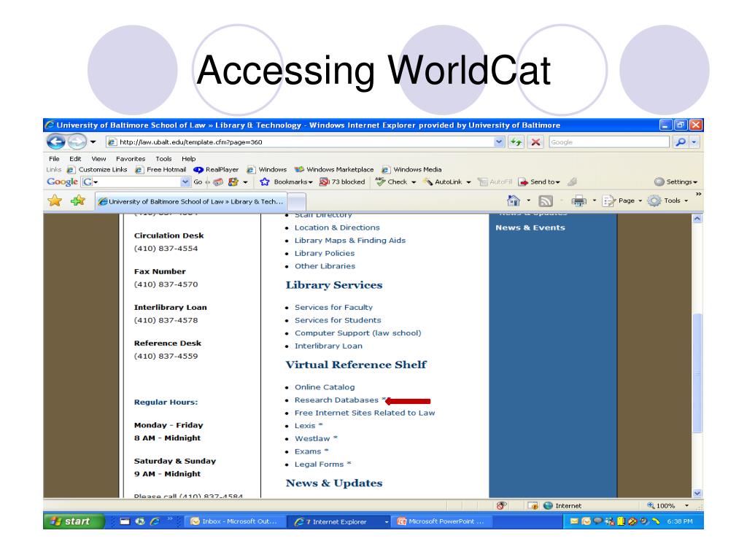This screenshot has width=747, height=560.
Task: Expand the address bar history dropdown
Action: point(499,142)
